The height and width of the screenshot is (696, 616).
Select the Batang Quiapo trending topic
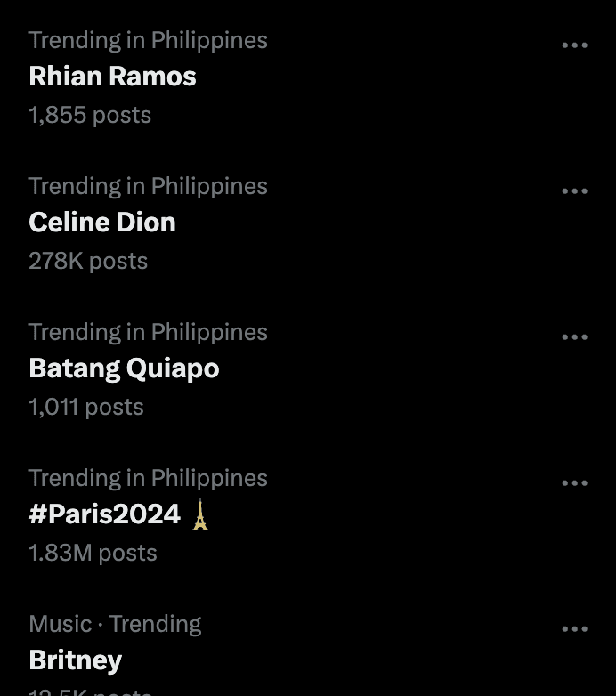click(x=124, y=368)
